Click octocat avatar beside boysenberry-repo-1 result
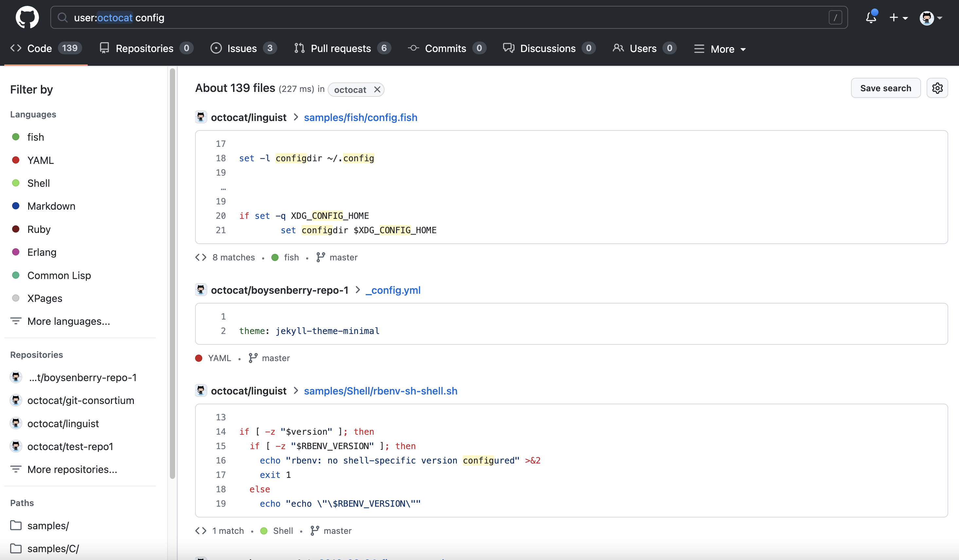 pos(201,289)
